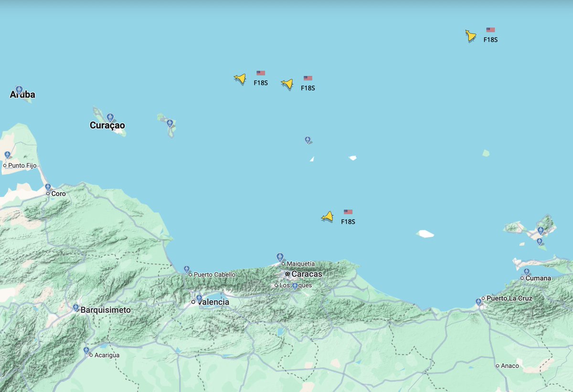The image size is (573, 392).
Task: Click the Acarigua town label
Action: [107, 355]
